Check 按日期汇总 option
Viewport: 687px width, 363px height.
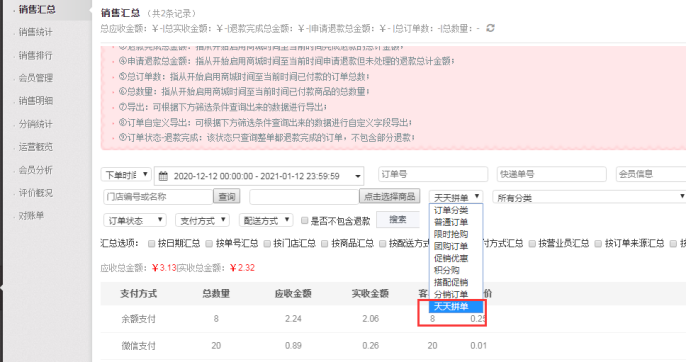tap(152, 243)
